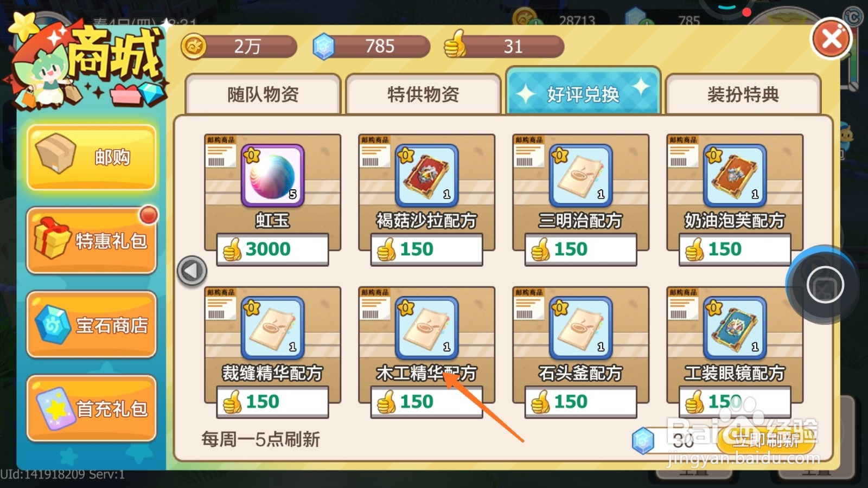Select the 褐菇沙拉配方 recipe book icon
Image resolution: width=868 pixels, height=488 pixels.
coord(426,175)
